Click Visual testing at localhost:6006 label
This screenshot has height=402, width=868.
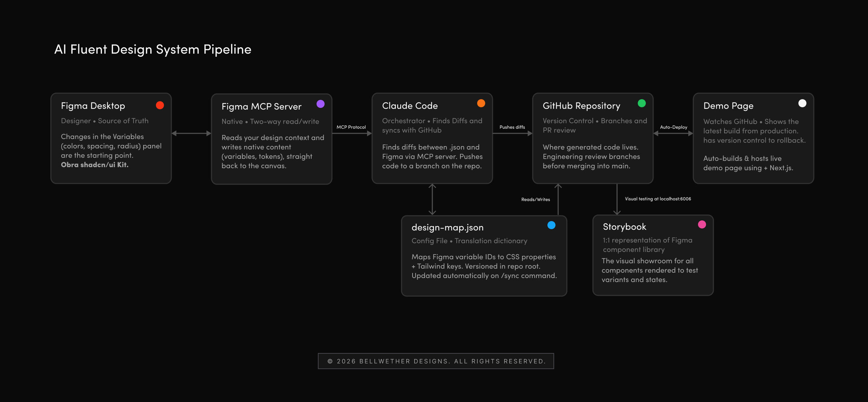(x=658, y=199)
